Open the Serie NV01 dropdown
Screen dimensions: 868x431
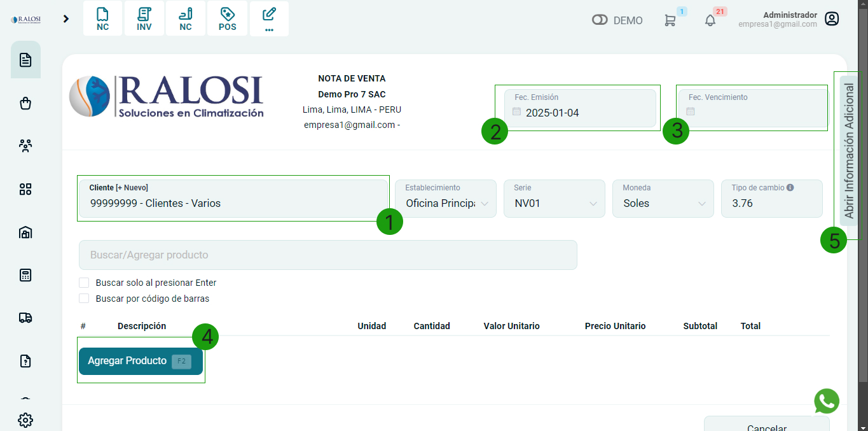tap(555, 203)
